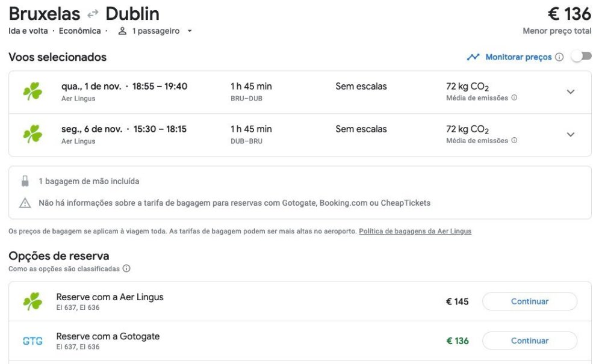Expand the 1 de nov. outbound flight details
This screenshot has height=364, width=602.
pyautogui.click(x=571, y=91)
